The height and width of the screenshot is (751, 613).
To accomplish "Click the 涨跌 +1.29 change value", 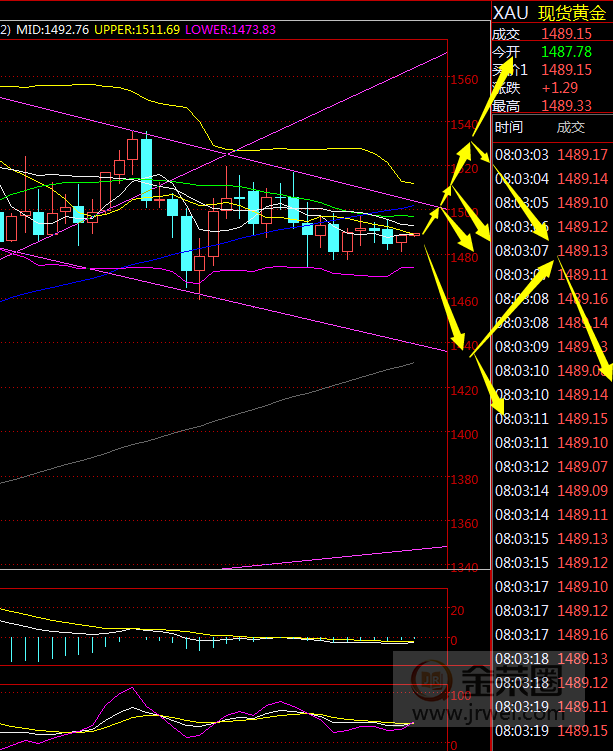I will 557,87.
